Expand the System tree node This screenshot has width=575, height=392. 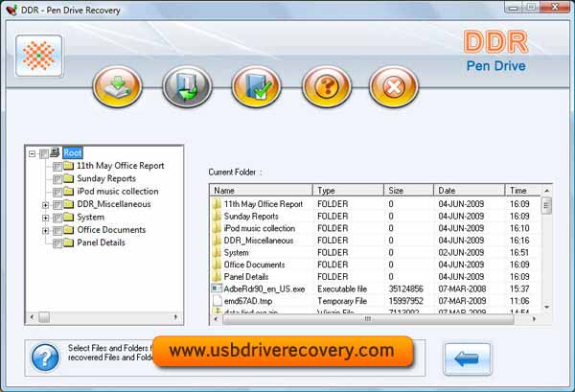[x=45, y=218]
